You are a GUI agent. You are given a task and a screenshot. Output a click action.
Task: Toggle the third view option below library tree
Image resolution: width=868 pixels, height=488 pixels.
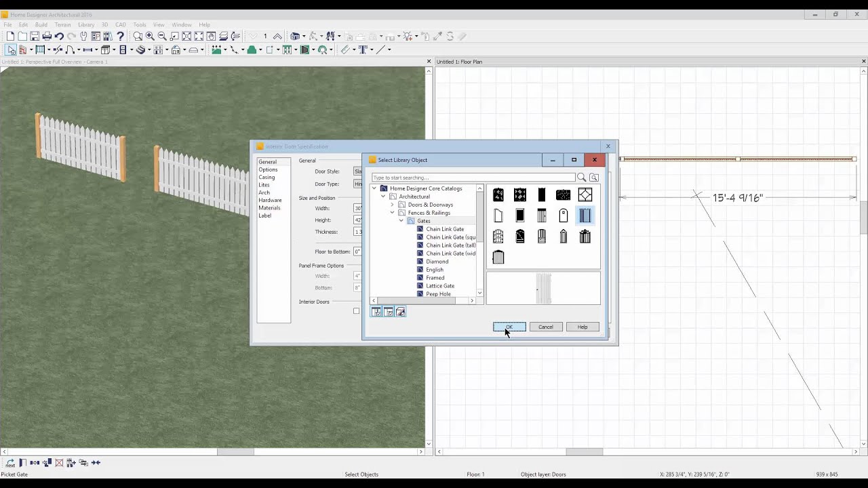tap(400, 312)
